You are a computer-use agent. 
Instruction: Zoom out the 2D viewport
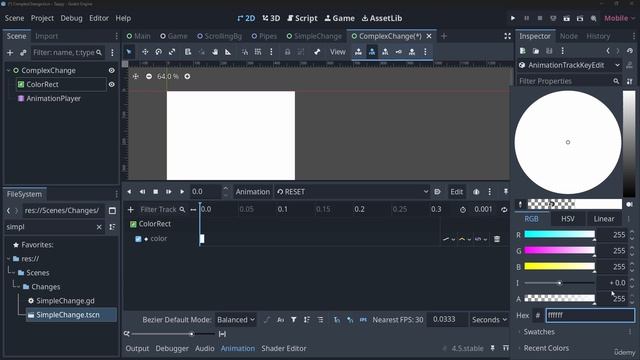tap(149, 76)
